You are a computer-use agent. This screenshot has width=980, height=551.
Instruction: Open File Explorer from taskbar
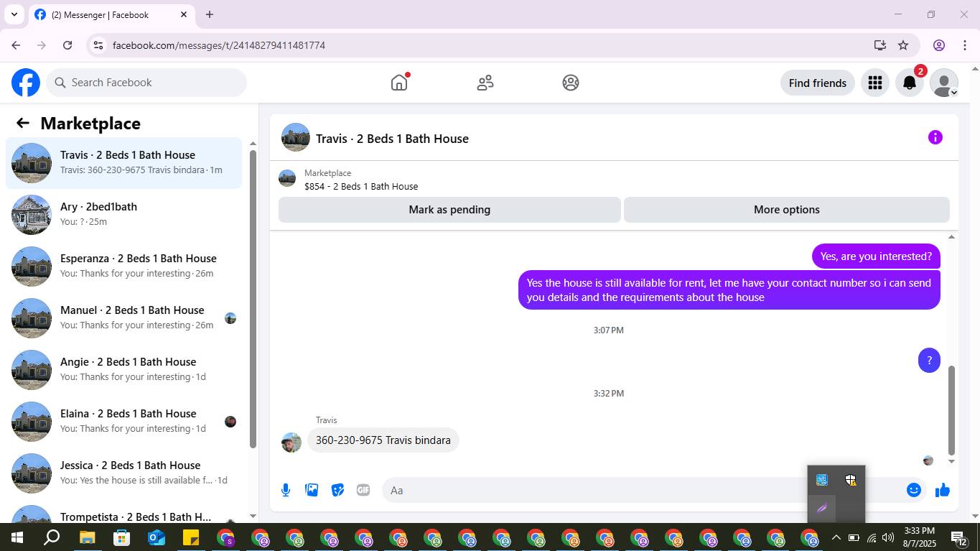tap(87, 537)
